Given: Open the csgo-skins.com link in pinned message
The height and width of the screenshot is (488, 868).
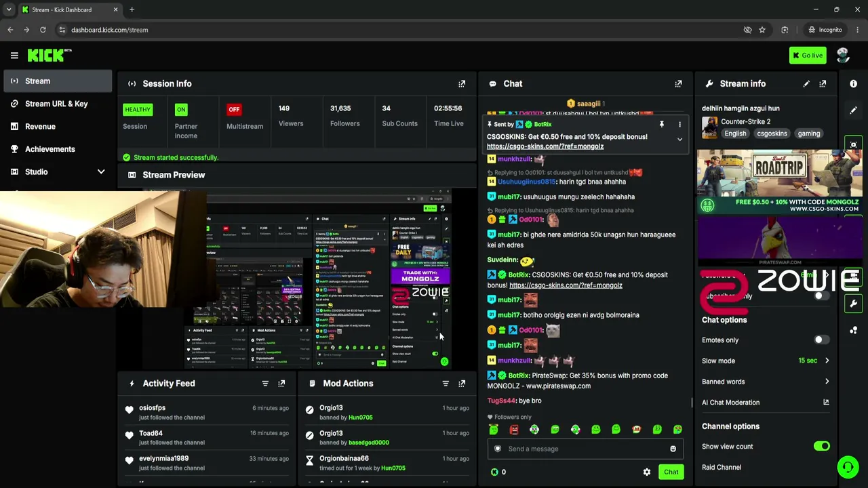Looking at the screenshot, I should [545, 146].
